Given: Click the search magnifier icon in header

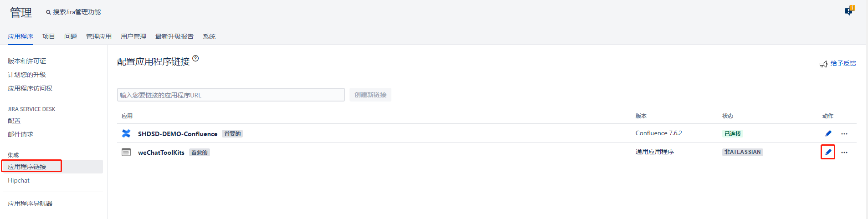Looking at the screenshot, I should coord(48,12).
